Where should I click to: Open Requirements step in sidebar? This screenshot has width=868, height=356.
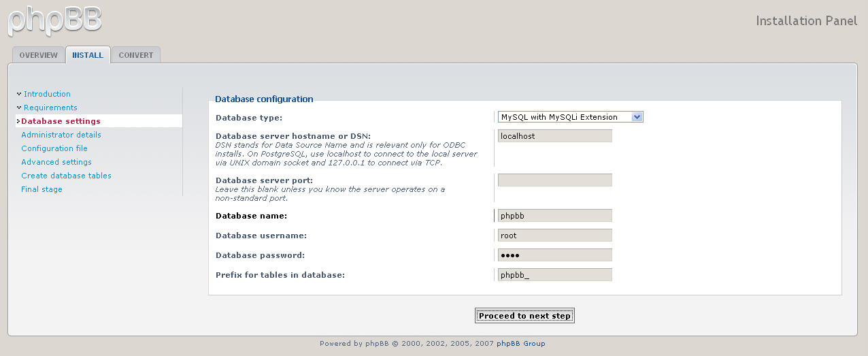pos(50,108)
